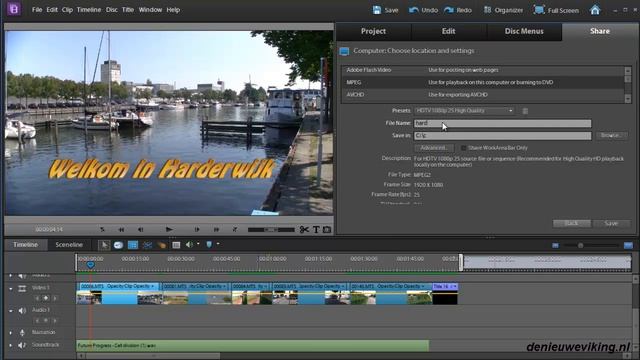Switch to the Edit tab

448,31
